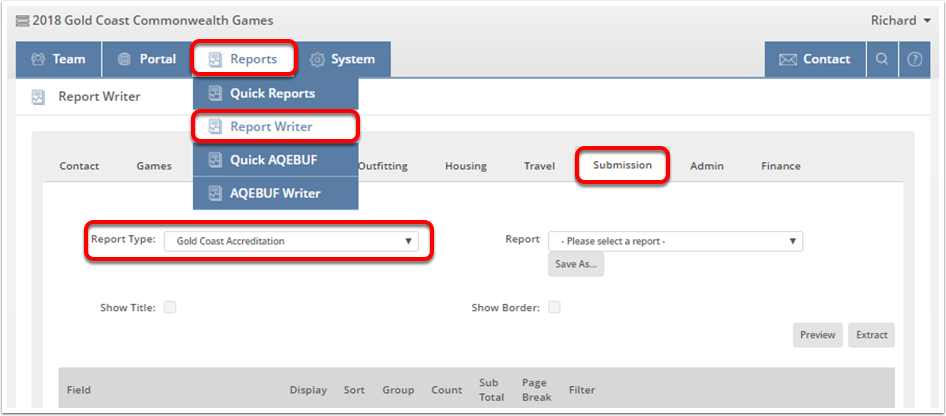Enable the Show Border checkbox
The width and height of the screenshot is (946, 416).
(554, 307)
